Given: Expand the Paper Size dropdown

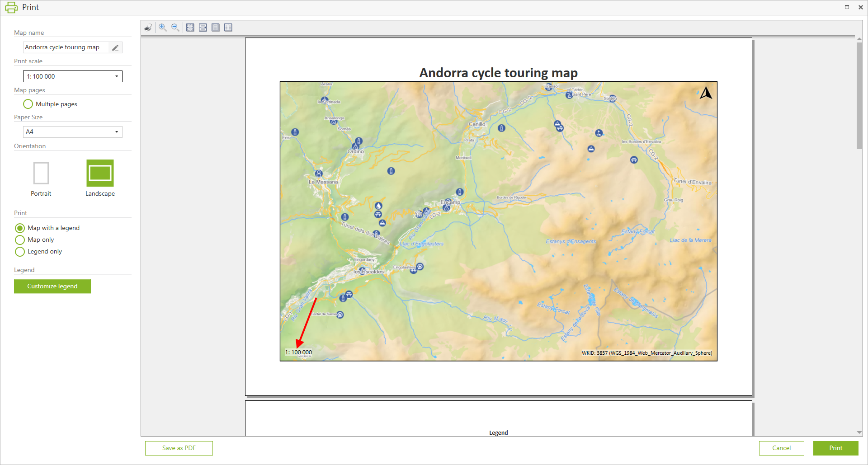Looking at the screenshot, I should tap(72, 132).
